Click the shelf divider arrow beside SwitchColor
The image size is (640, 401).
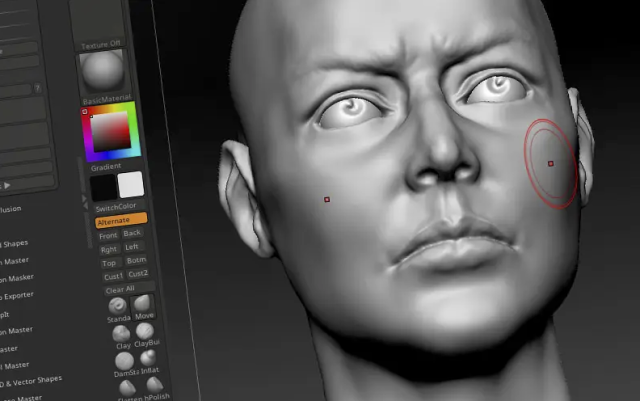(85, 203)
